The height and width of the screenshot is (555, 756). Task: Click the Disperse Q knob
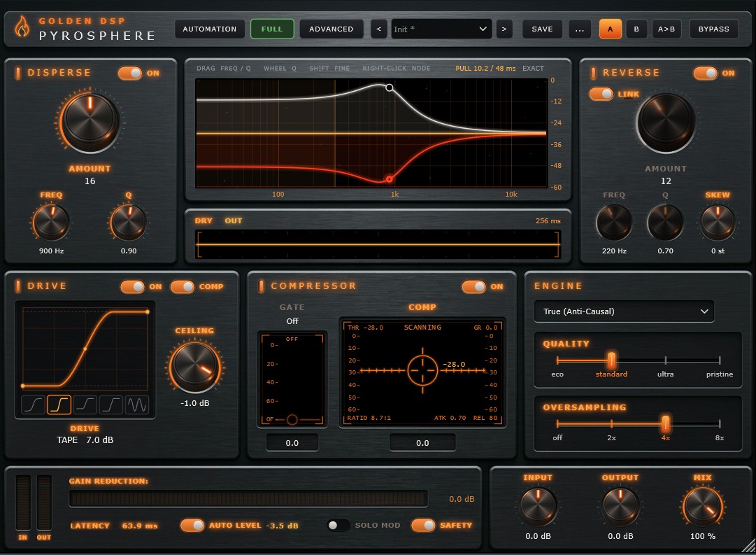128,222
